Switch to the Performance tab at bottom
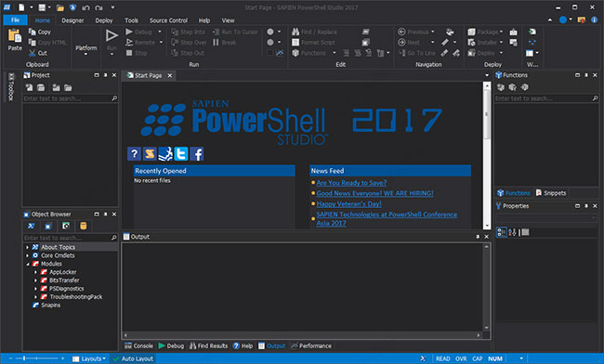 click(311, 346)
